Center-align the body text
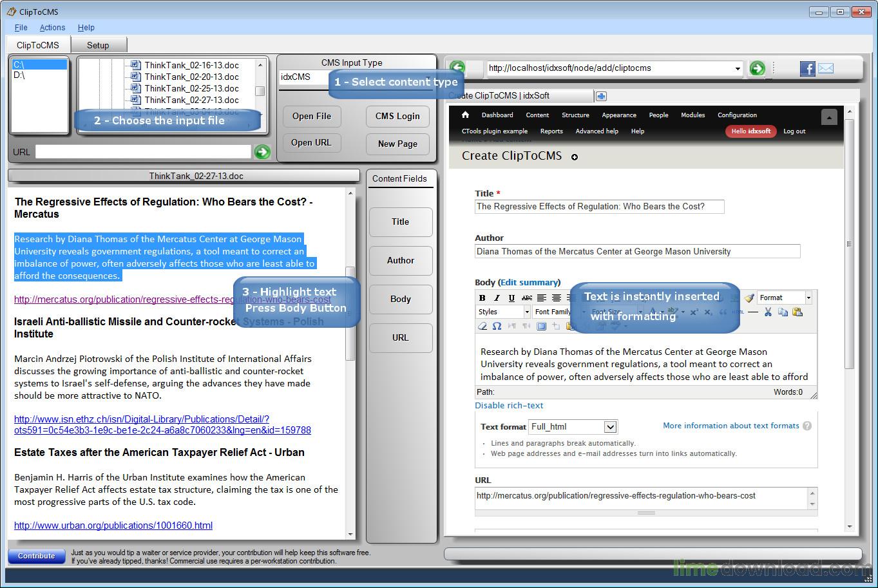The height and width of the screenshot is (588, 878). 557,298
